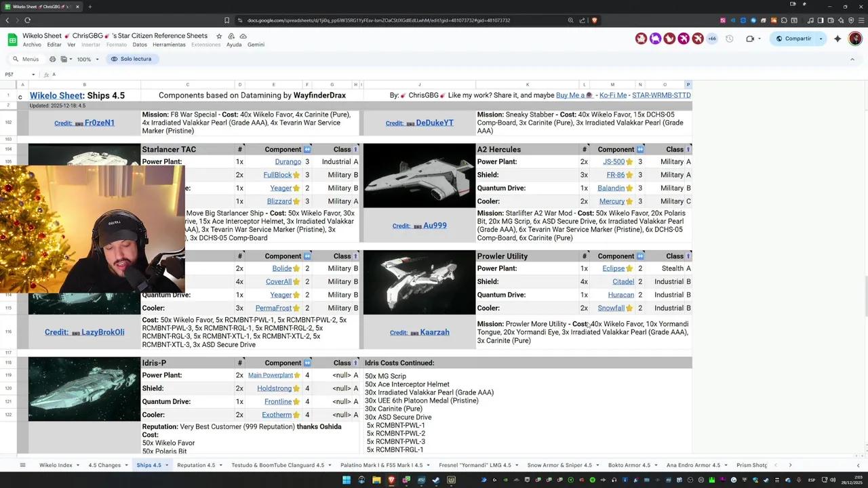Expand the Compartir dropdown arrow
The image size is (868, 488).
821,39
